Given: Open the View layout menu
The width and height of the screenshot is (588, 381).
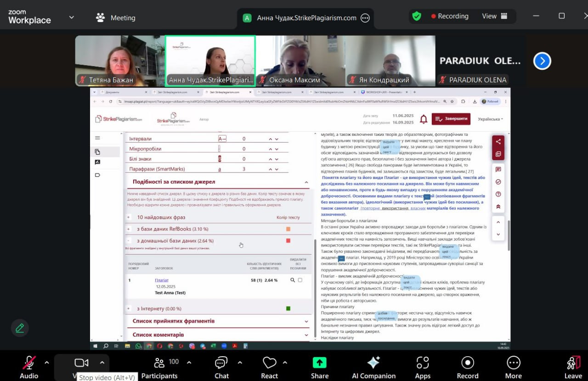Looking at the screenshot, I should (x=495, y=16).
